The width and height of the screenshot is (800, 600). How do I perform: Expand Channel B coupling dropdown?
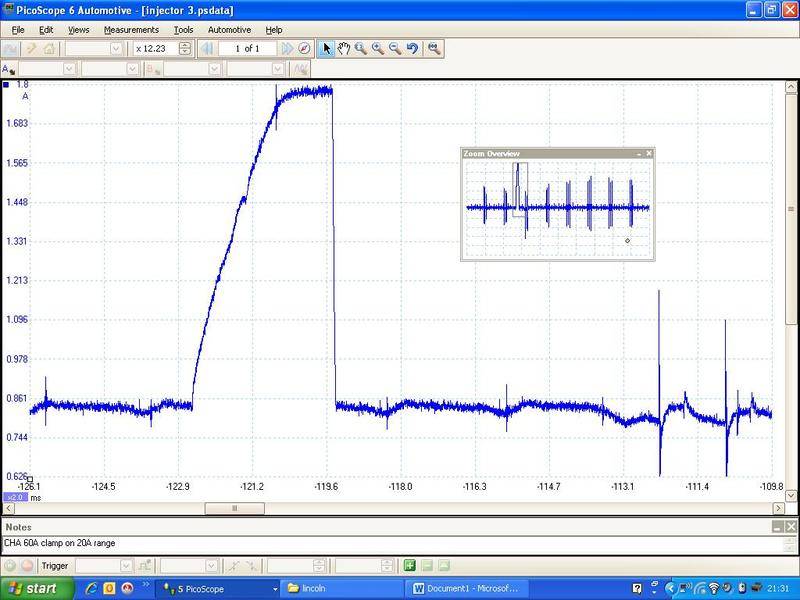(278, 69)
